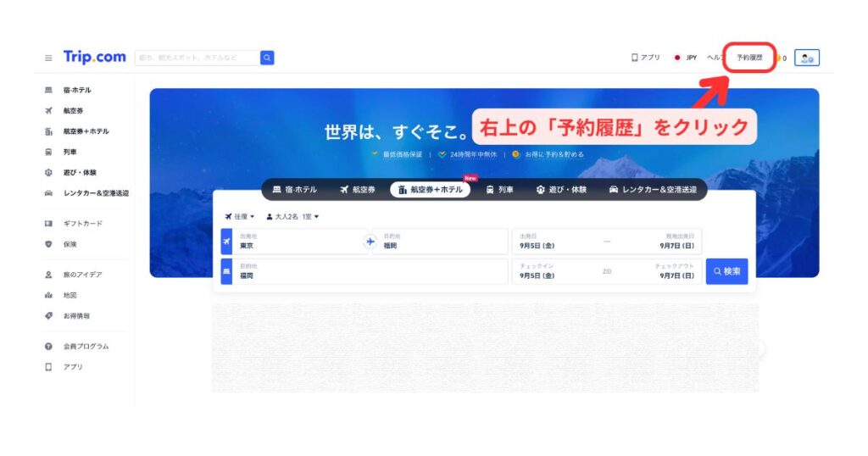Open アプリ in the sidebar
Viewport: 868px width, 456px height.
coord(73,367)
